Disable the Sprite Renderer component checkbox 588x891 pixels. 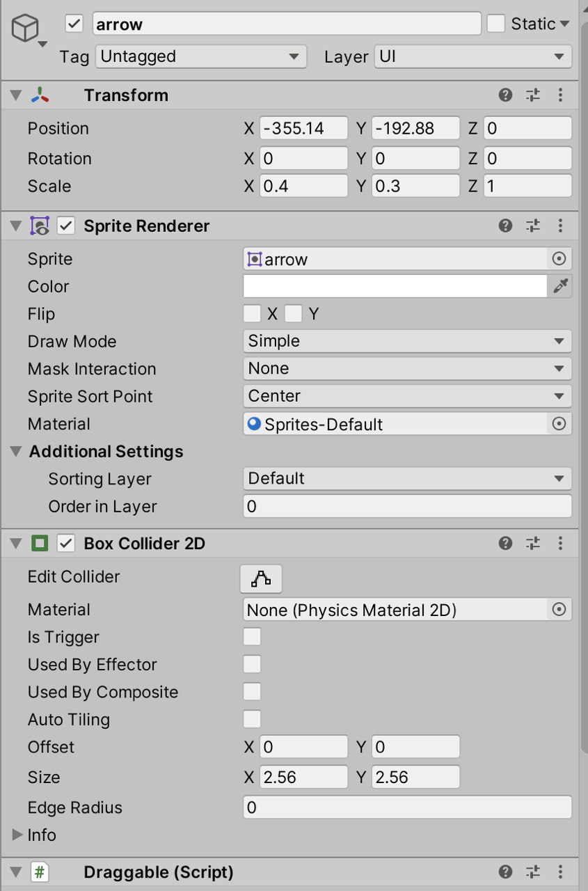coord(66,226)
